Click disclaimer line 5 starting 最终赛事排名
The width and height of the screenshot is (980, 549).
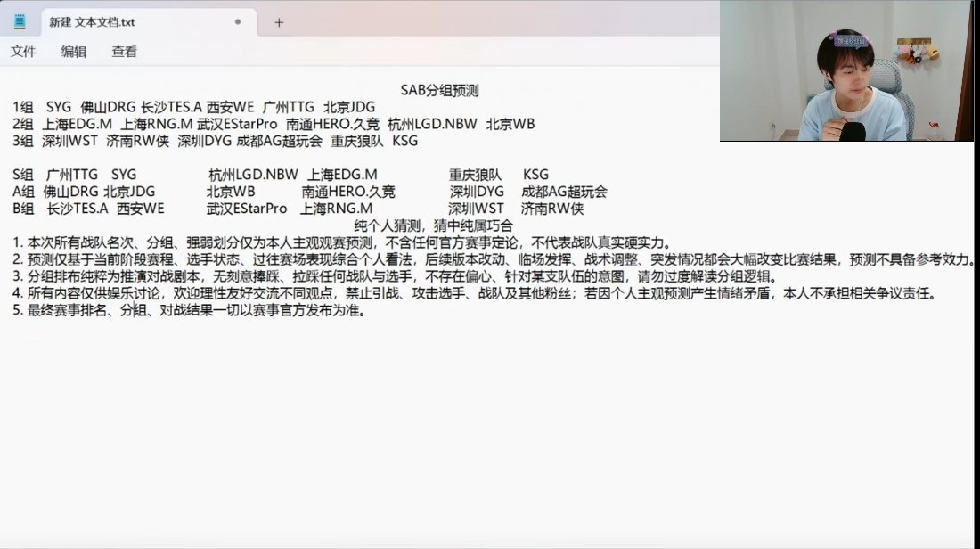pyautogui.click(x=189, y=309)
